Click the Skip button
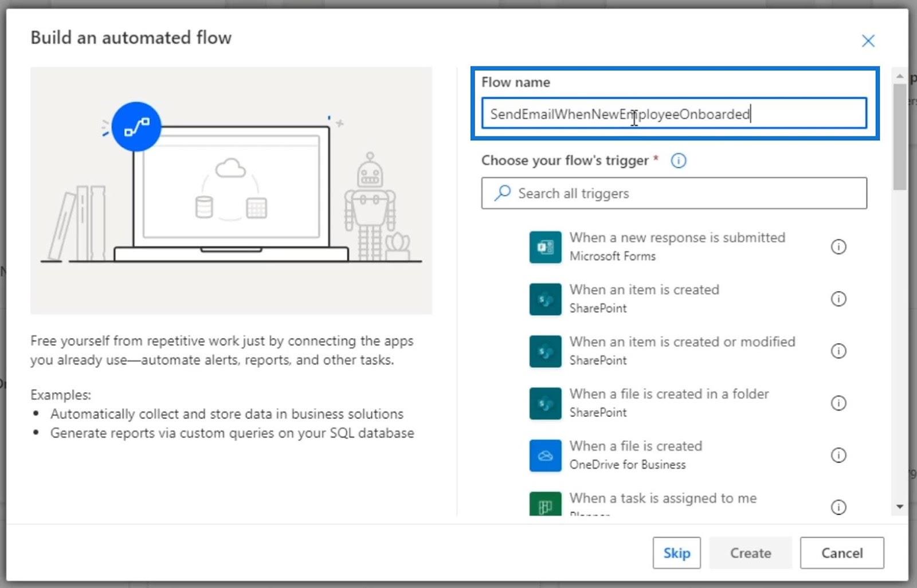 676,553
